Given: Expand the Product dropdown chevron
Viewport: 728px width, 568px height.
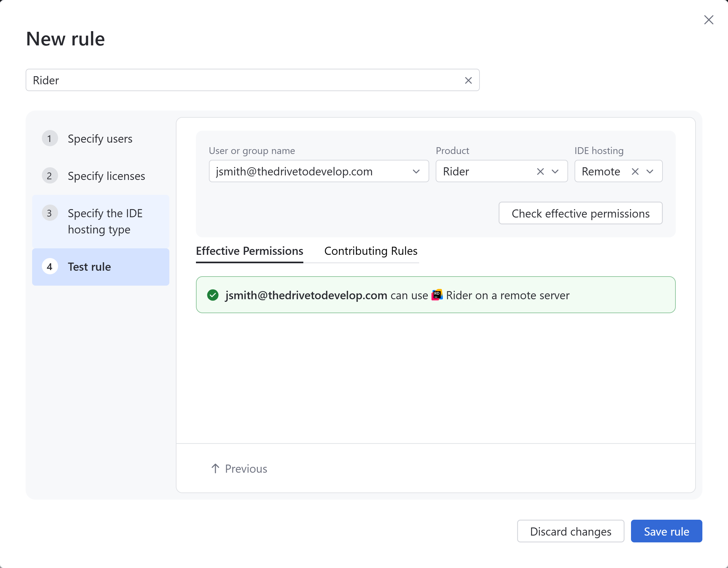Looking at the screenshot, I should pyautogui.click(x=555, y=171).
